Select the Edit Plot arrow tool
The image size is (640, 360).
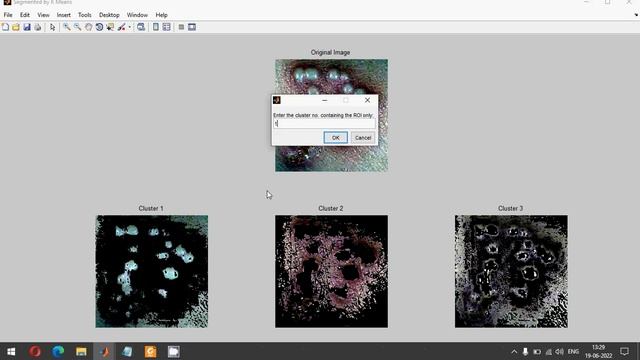click(x=52, y=27)
